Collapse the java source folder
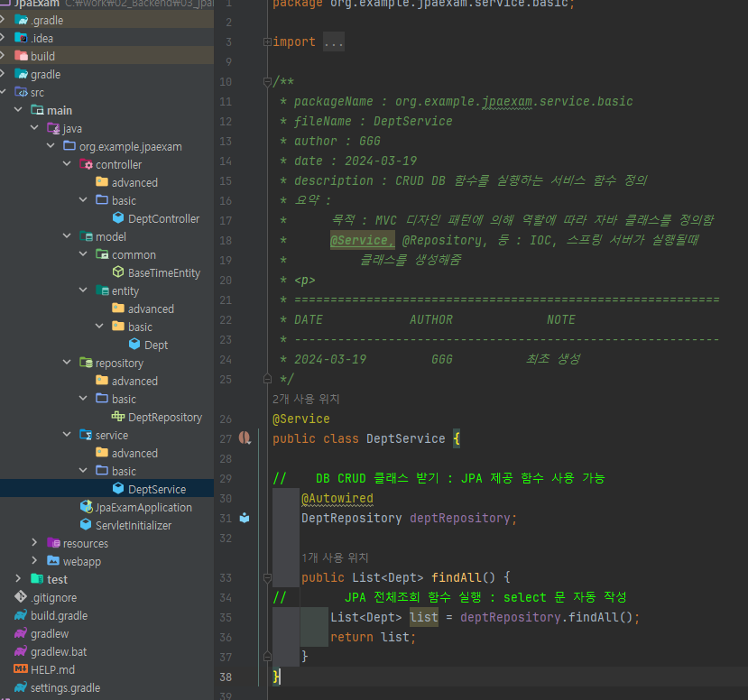The height and width of the screenshot is (700, 748). click(34, 128)
